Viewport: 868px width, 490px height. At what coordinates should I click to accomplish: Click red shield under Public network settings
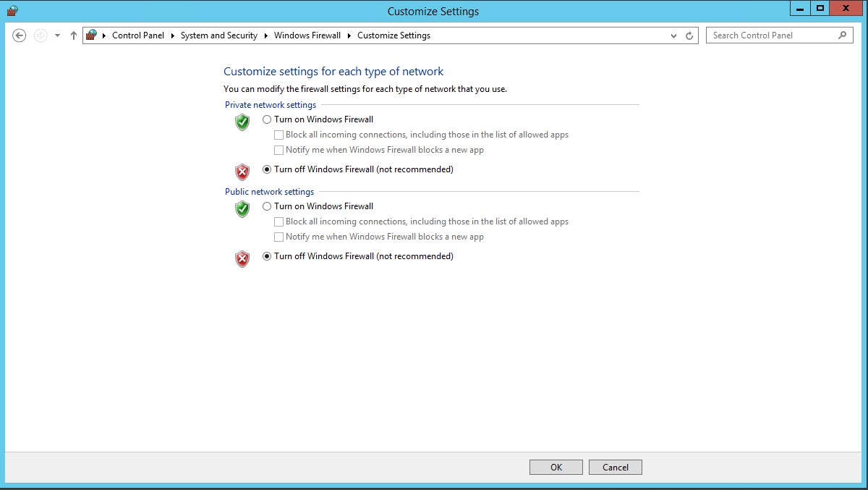[x=242, y=259]
